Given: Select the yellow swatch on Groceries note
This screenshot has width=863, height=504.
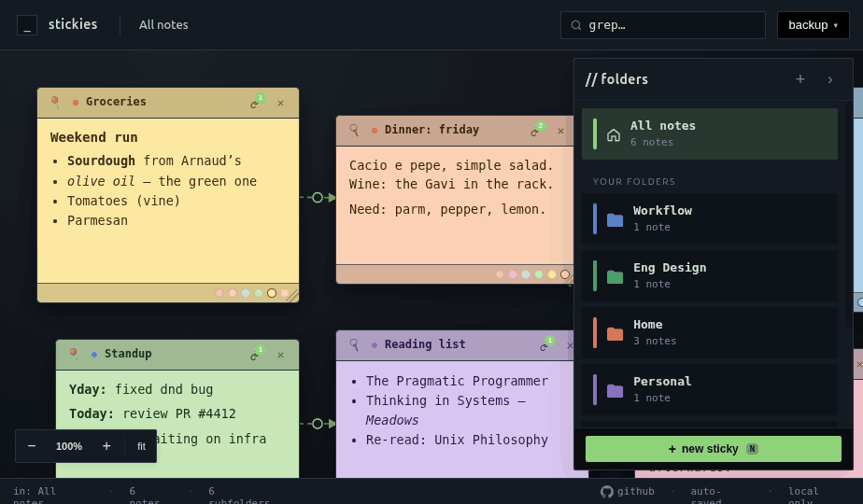Looking at the screenshot, I should coord(272,293).
